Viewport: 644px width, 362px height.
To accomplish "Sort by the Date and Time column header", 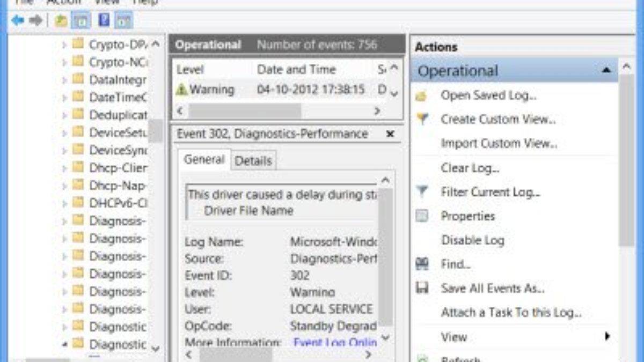I will [296, 69].
